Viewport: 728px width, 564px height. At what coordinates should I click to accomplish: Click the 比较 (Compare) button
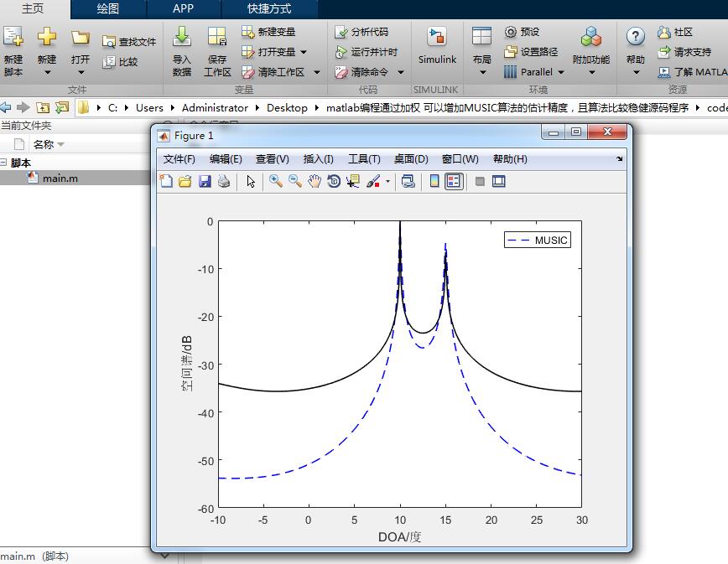coord(120,62)
